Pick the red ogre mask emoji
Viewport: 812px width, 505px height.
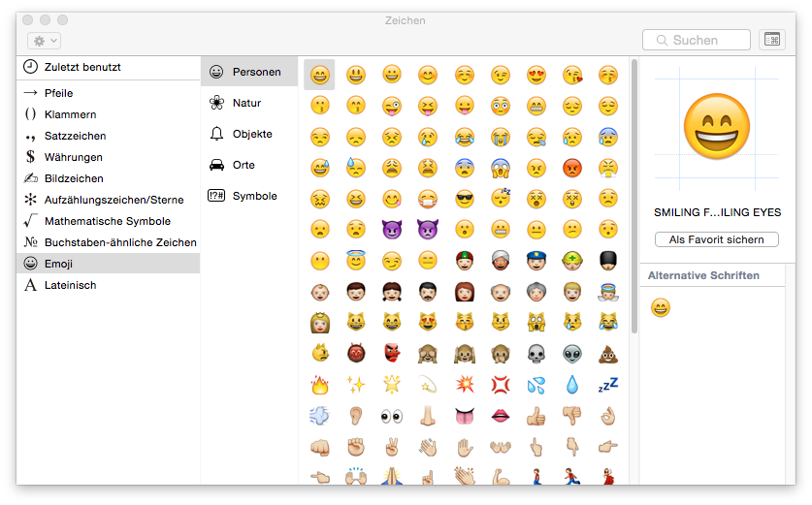(356, 354)
